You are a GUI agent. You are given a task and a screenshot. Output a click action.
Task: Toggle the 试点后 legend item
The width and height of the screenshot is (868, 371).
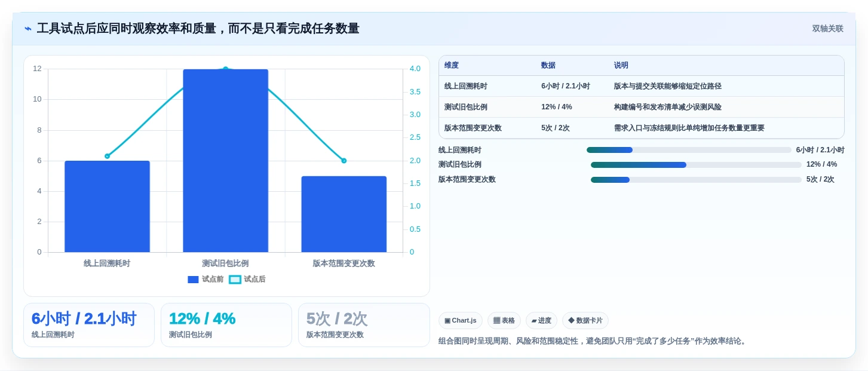coord(247,280)
